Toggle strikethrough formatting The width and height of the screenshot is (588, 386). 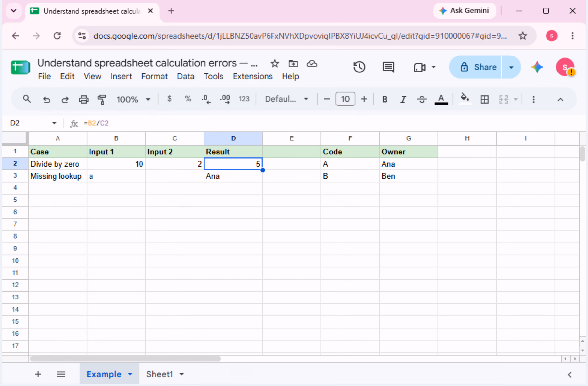point(422,99)
